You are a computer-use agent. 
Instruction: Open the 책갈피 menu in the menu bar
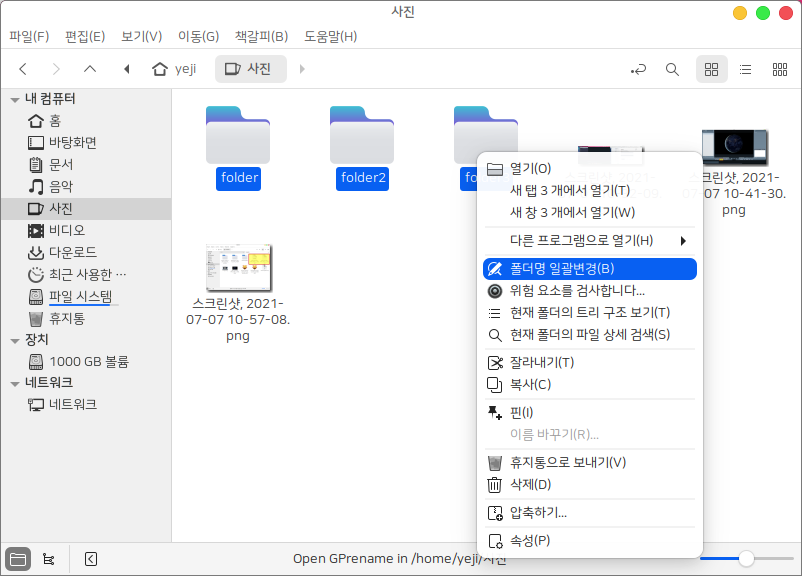tap(261, 37)
